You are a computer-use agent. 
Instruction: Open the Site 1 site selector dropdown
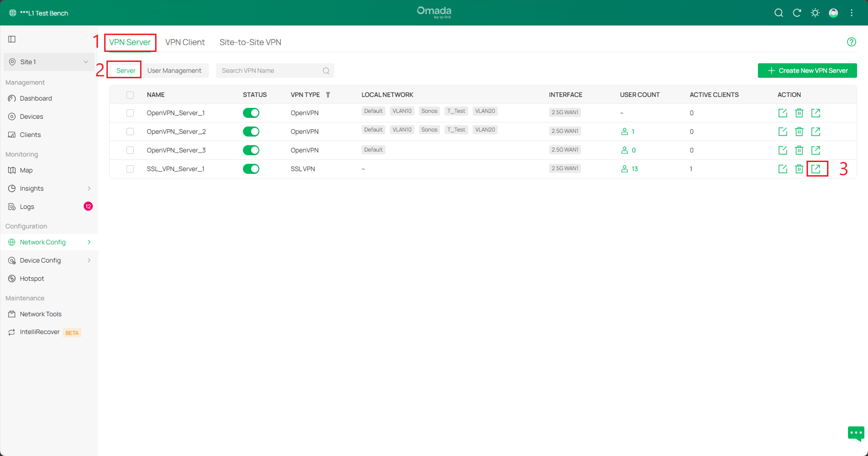(x=48, y=62)
